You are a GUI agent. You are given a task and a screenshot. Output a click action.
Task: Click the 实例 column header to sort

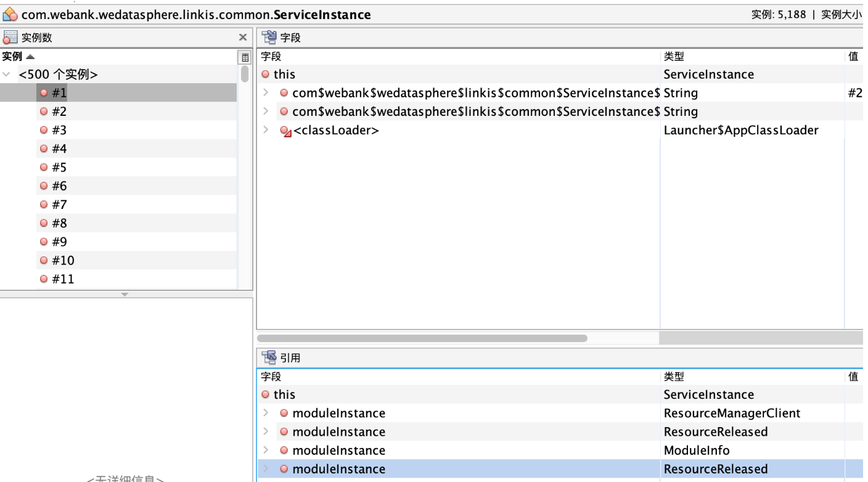pyautogui.click(x=119, y=57)
